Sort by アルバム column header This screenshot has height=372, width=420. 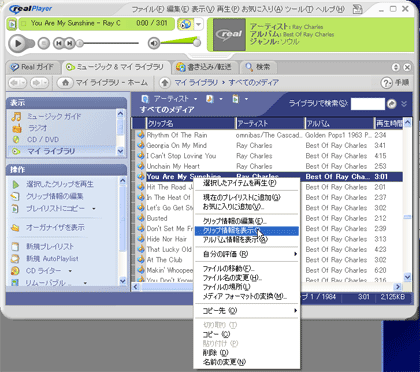tap(339, 124)
